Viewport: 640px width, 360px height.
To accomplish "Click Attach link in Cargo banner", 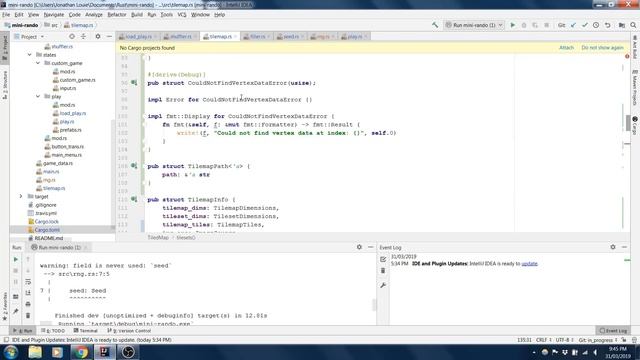I will (566, 48).
